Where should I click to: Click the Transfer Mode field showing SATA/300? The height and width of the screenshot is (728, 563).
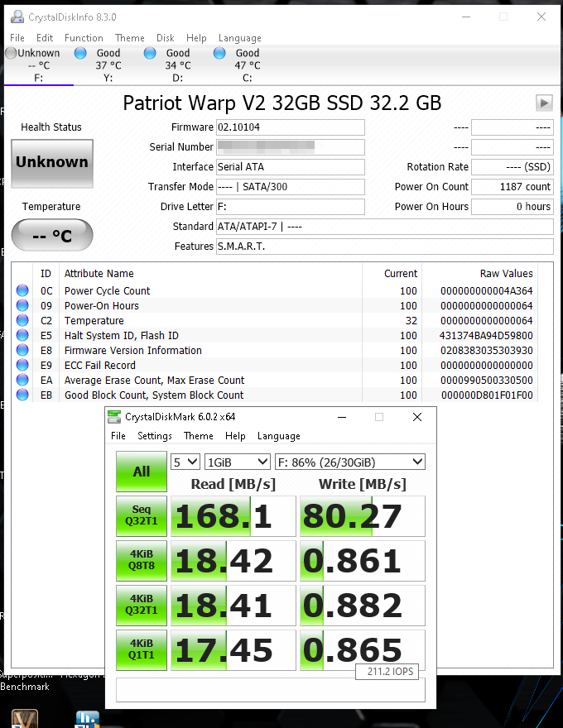click(x=291, y=187)
